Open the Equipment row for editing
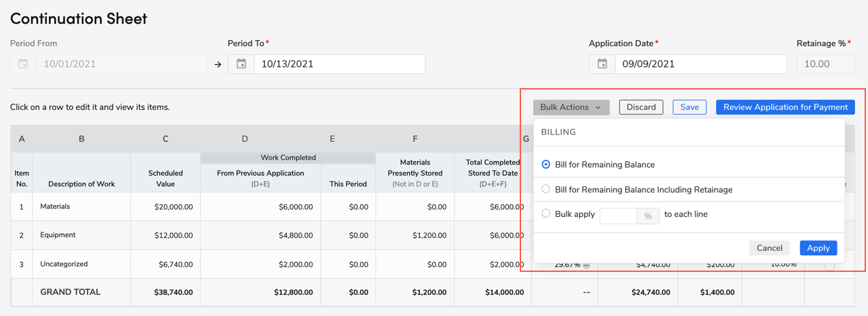 tap(81, 235)
